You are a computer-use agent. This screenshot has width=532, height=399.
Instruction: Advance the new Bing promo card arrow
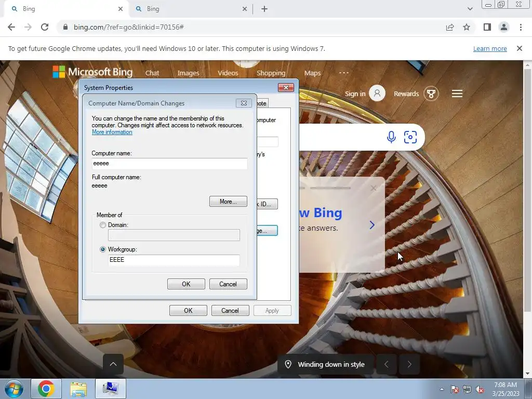coord(372,225)
